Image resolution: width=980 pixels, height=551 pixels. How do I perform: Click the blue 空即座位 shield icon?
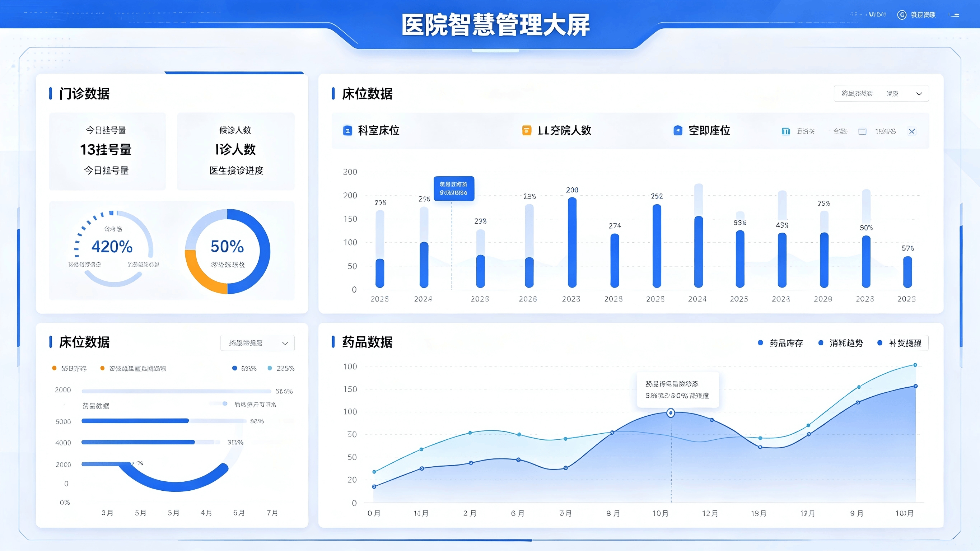pos(678,131)
